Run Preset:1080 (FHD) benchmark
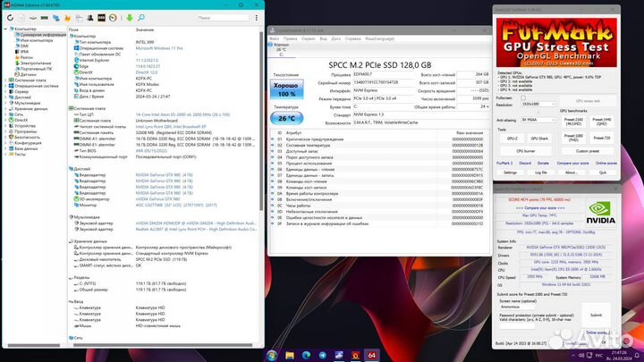The height and width of the screenshot is (362, 644). [x=573, y=138]
